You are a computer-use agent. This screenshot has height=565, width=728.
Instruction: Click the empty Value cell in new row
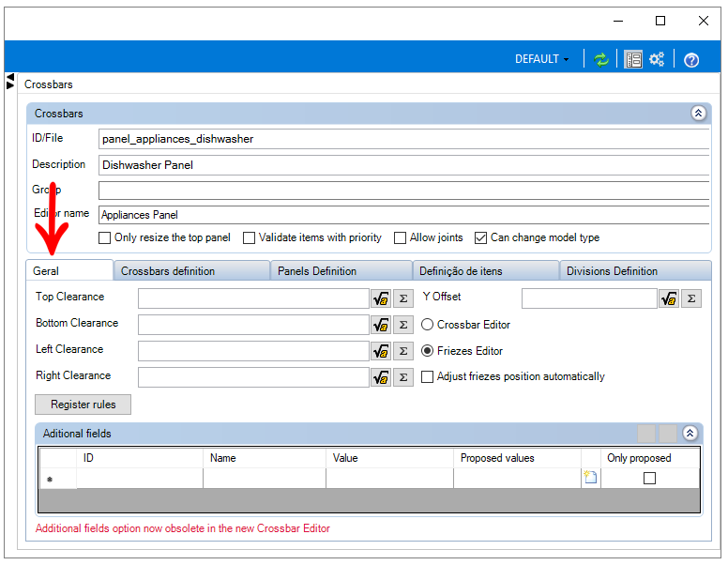click(390, 478)
